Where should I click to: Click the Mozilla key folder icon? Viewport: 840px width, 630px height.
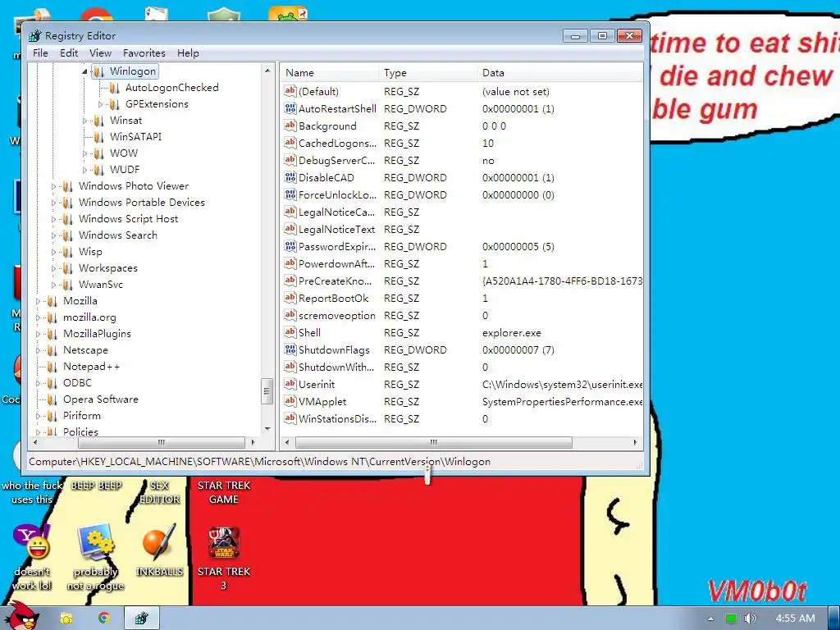pos(52,301)
